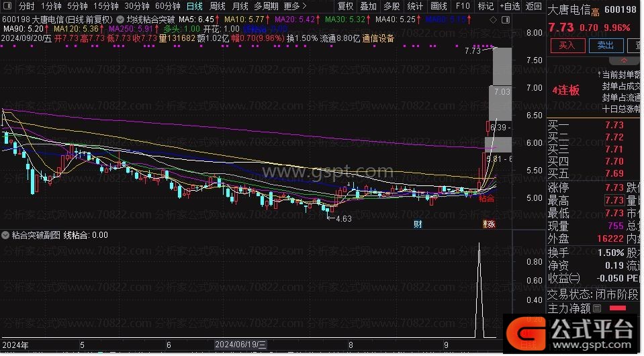This screenshot has width=644, height=356.
Task: Click 返回 to go back
Action: point(533,6)
